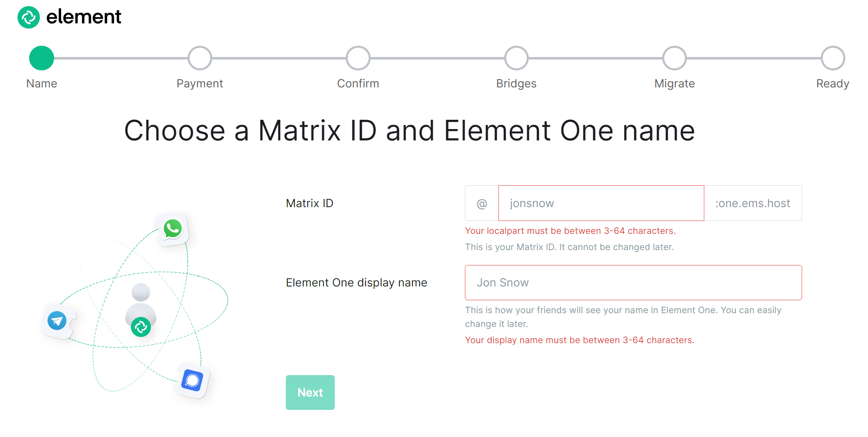Click the grey user avatar figure
The image size is (868, 437).
coord(141,305)
